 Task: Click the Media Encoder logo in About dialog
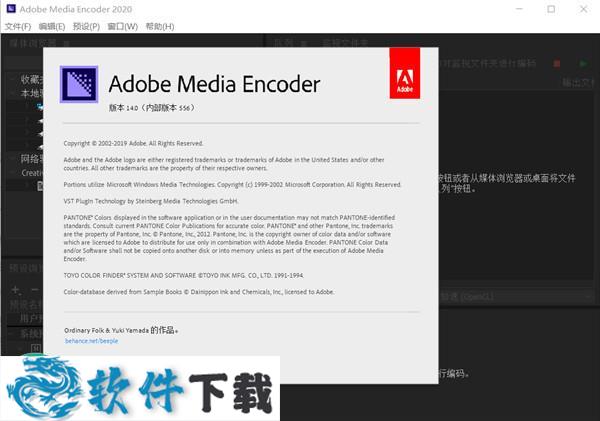coord(79,84)
